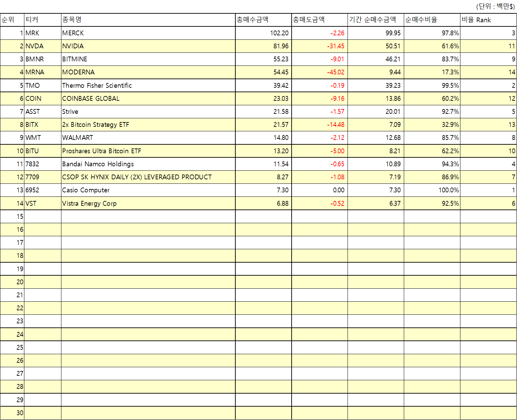Select the BMNR ticker cell

43,59
